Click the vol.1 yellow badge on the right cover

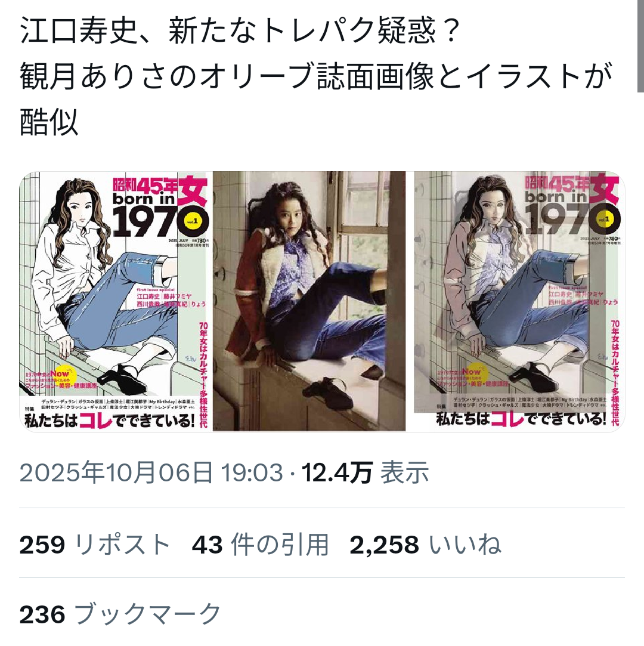[604, 220]
